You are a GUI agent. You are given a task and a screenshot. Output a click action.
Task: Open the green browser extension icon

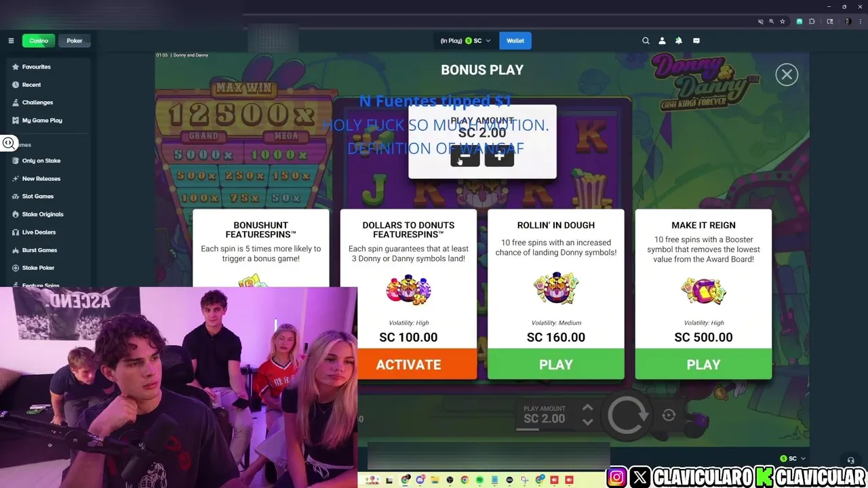coord(800,22)
